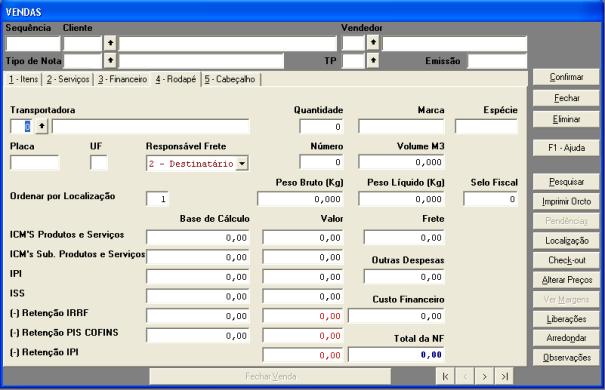Image resolution: width=605 pixels, height=390 pixels.
Task: Click the Arredondar button
Action: (x=566, y=338)
